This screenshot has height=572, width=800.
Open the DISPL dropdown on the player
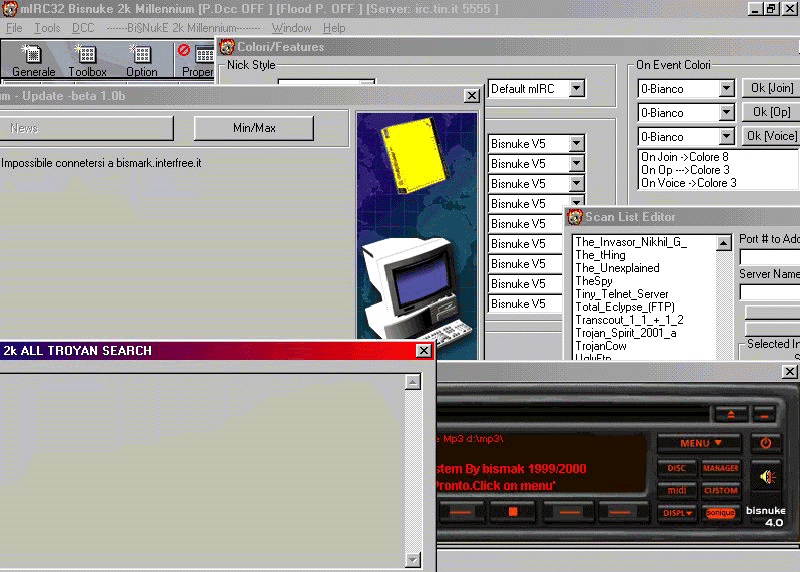tap(677, 513)
